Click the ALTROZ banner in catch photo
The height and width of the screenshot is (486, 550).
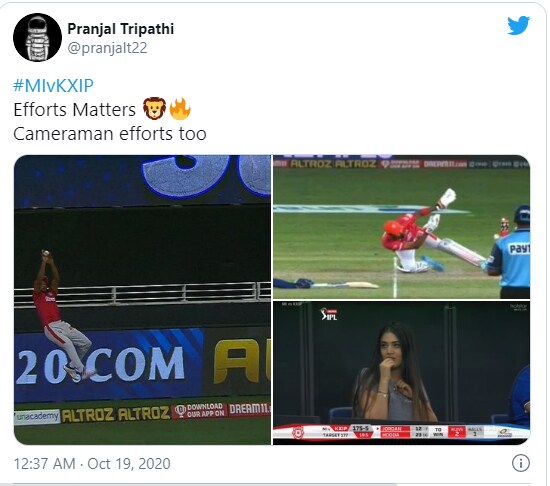[x=116, y=414]
